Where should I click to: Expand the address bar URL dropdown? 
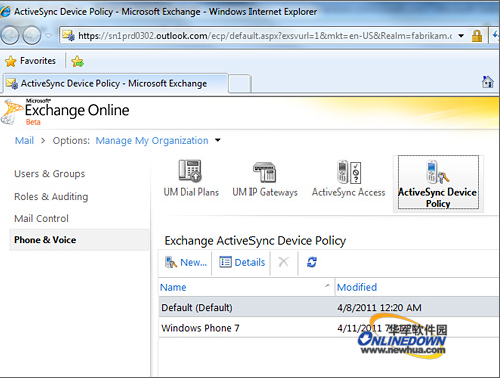461,36
